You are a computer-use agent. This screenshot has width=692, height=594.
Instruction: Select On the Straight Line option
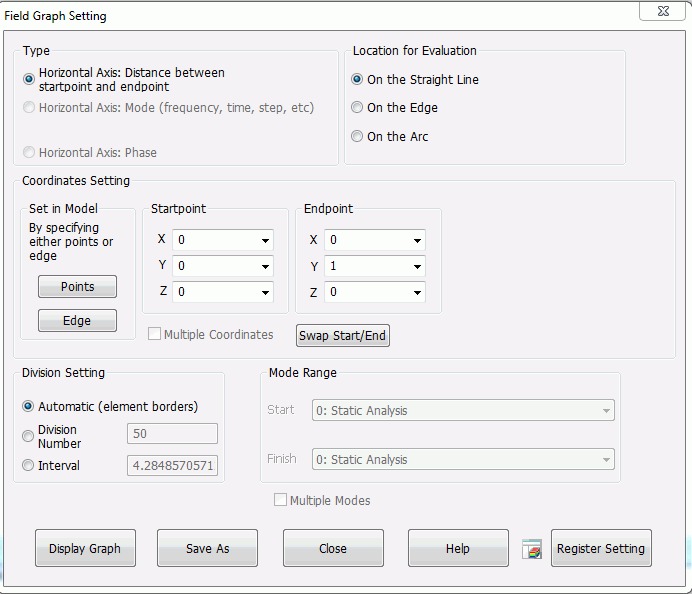(358, 80)
